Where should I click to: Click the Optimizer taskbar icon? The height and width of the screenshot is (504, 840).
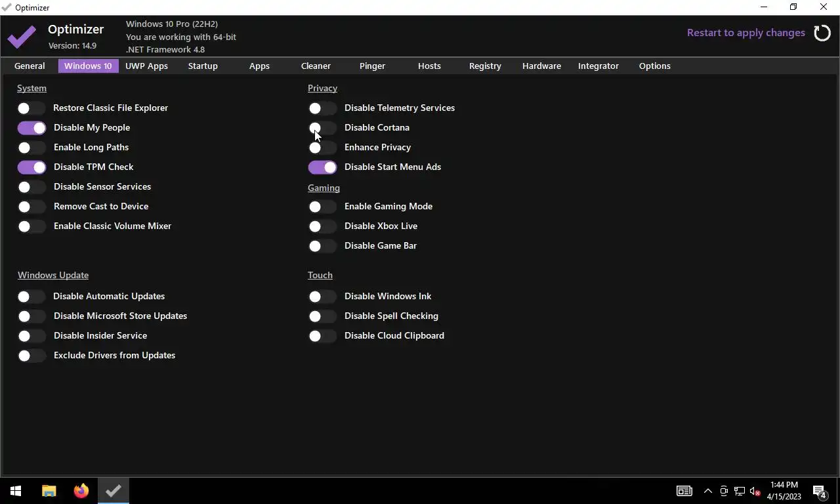(114, 491)
